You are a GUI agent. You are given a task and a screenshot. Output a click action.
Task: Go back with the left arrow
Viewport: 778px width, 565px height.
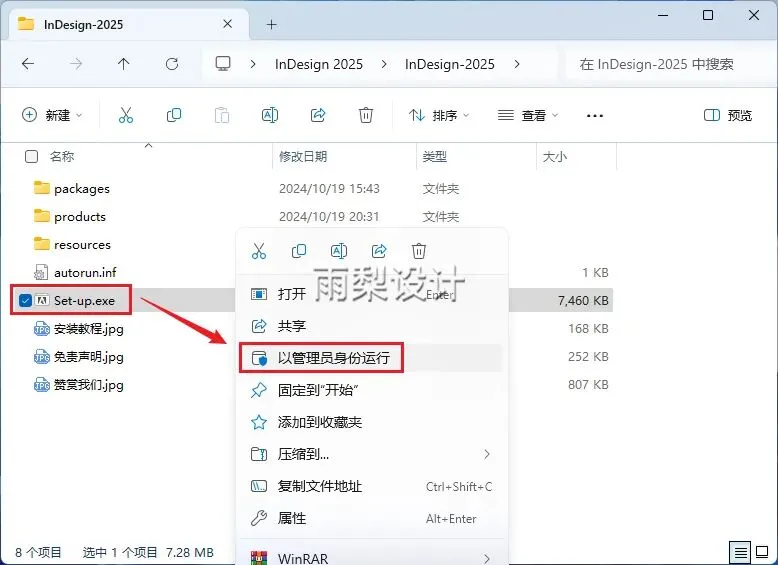pyautogui.click(x=28, y=64)
